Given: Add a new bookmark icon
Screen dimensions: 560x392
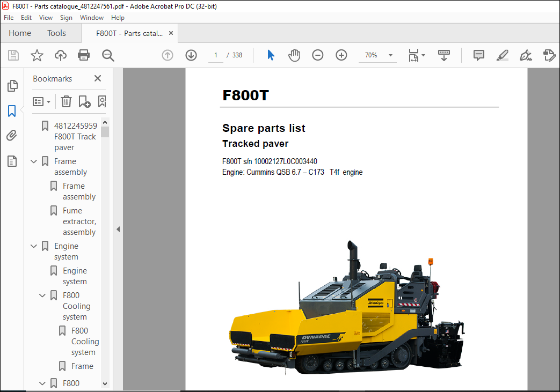Looking at the screenshot, I should [84, 102].
